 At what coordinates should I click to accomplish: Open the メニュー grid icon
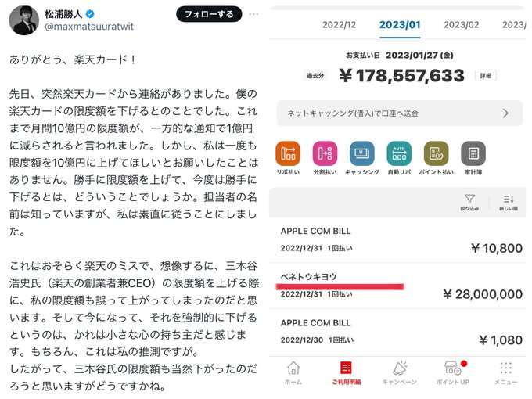coord(505,373)
